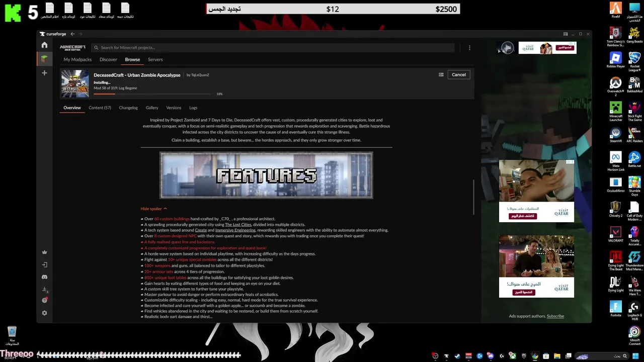Open Battle.net desktop shortcut
The height and width of the screenshot is (362, 644).
click(634, 159)
